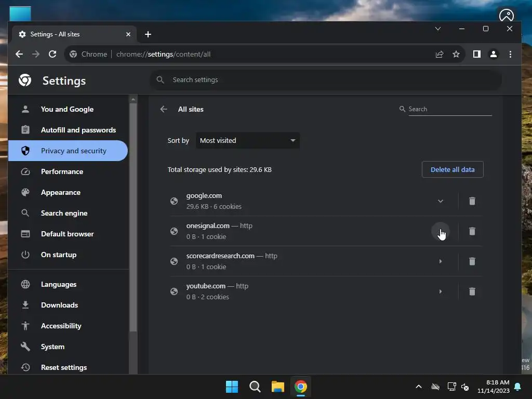The image size is (532, 399).
Task: Open Autofill and passwords section
Action: tap(78, 130)
